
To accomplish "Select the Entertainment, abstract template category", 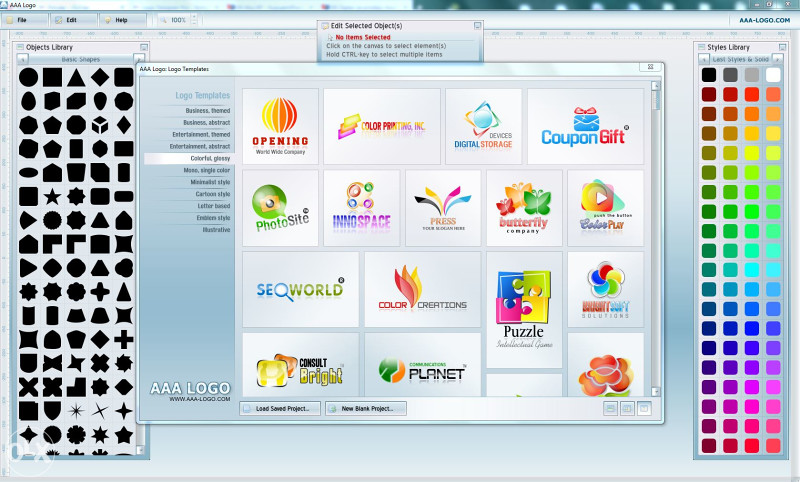I will [x=200, y=146].
